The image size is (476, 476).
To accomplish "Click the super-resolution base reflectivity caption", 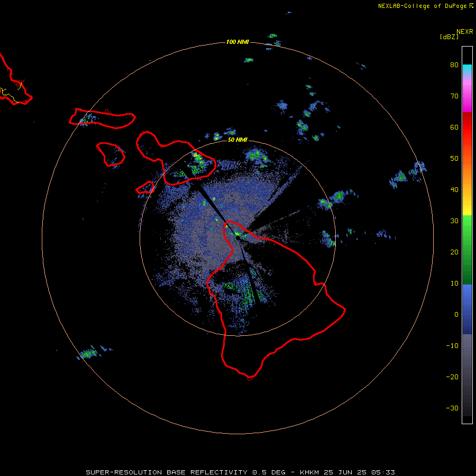I will [240, 472].
